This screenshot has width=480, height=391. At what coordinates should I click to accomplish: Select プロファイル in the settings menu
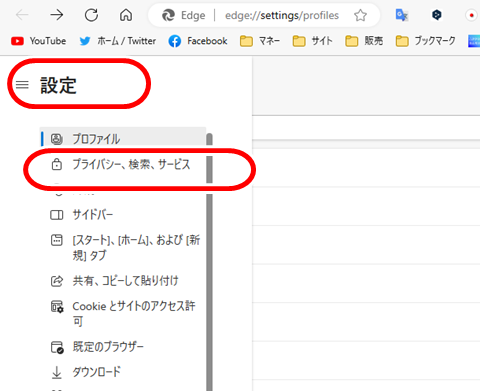coord(123,139)
